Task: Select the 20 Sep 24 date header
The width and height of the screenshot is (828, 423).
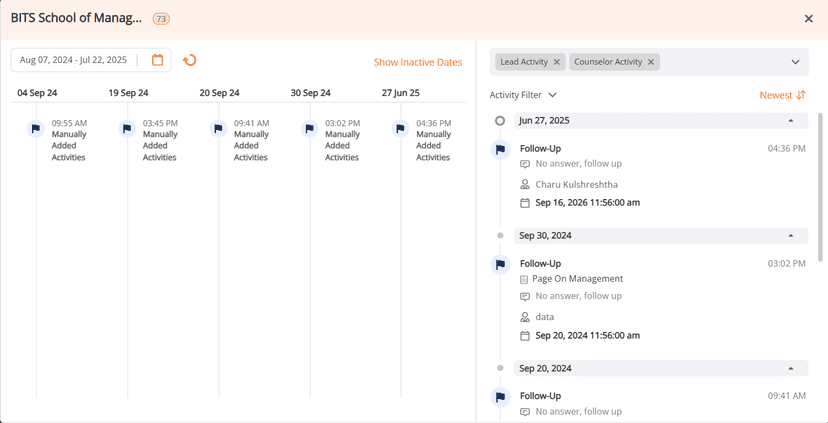Action: (x=219, y=93)
